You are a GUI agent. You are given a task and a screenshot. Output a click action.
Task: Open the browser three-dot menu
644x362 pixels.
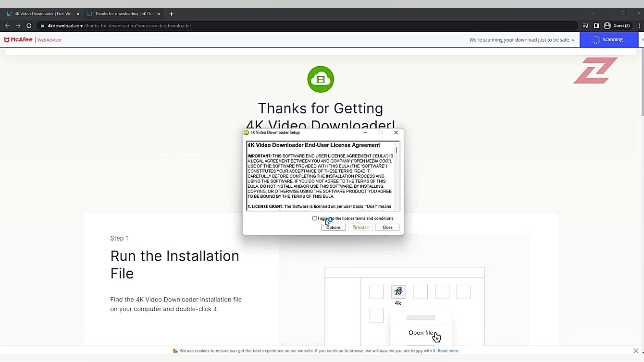click(639, 26)
